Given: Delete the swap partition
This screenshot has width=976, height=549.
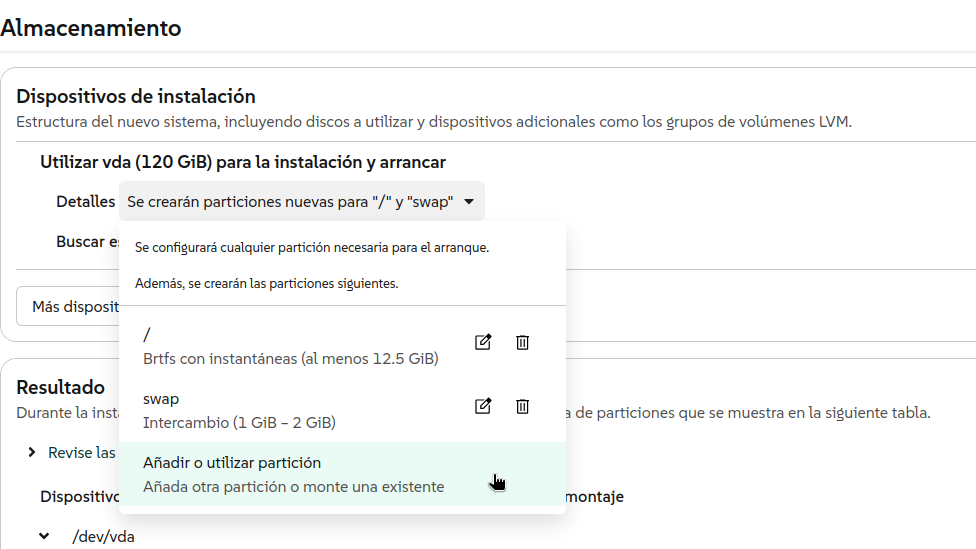Looking at the screenshot, I should pos(522,406).
